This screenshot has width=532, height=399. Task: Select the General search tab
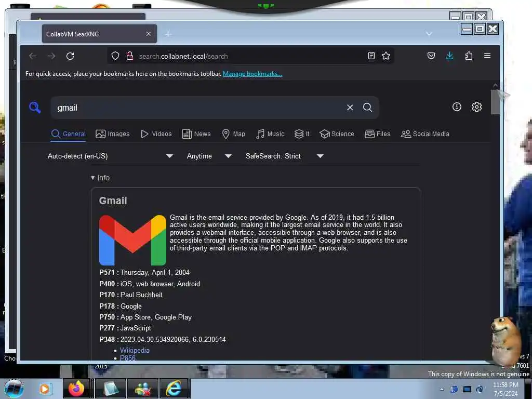[69, 134]
